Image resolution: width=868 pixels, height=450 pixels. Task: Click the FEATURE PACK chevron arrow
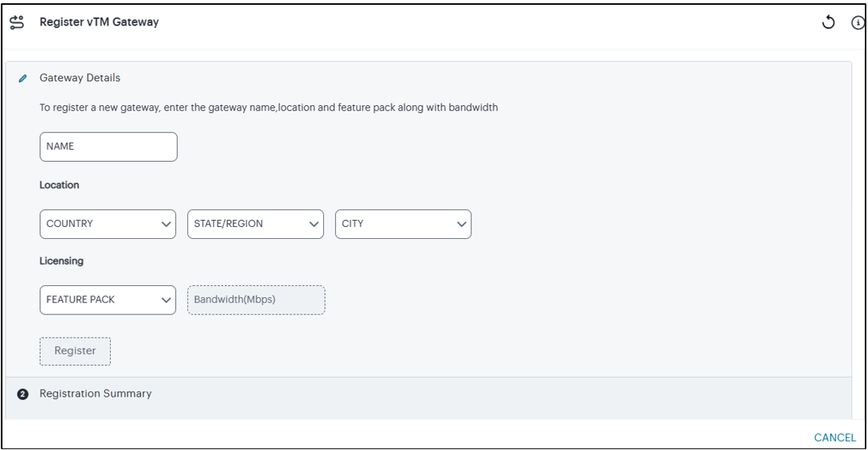click(x=166, y=300)
